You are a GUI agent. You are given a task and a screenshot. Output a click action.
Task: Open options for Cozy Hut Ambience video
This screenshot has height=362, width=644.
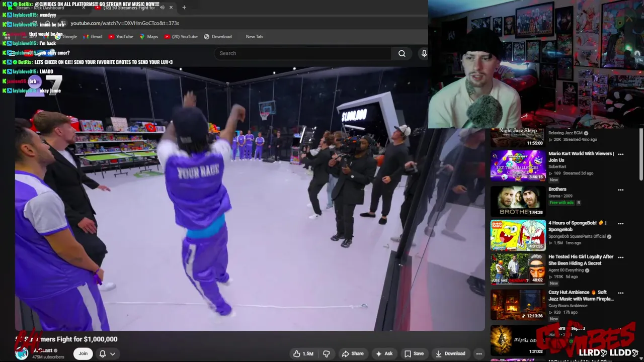pyautogui.click(x=620, y=293)
